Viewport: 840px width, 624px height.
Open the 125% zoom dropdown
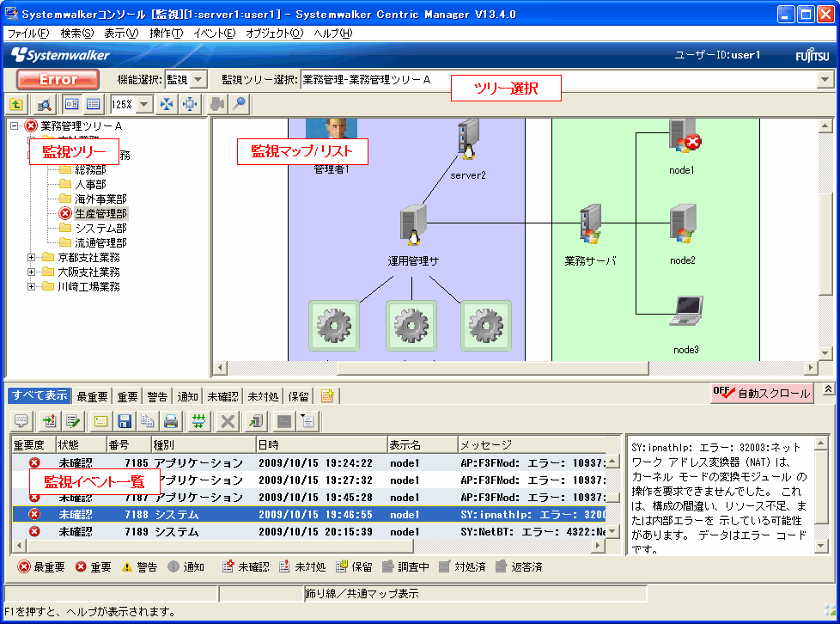coord(144,105)
